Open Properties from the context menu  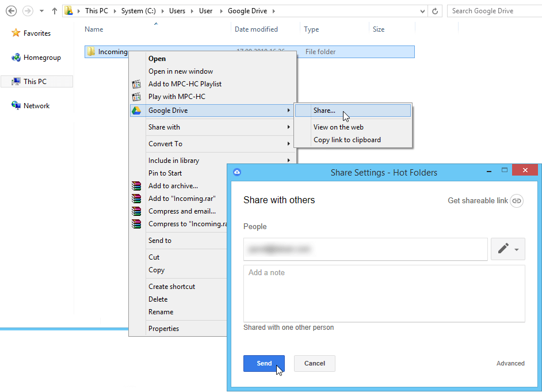coord(163,329)
